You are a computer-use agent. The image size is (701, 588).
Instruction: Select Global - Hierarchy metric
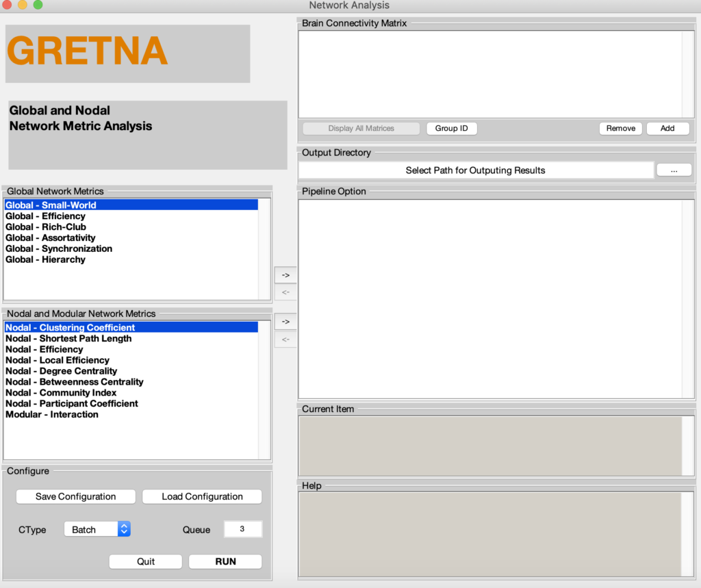coord(131,259)
